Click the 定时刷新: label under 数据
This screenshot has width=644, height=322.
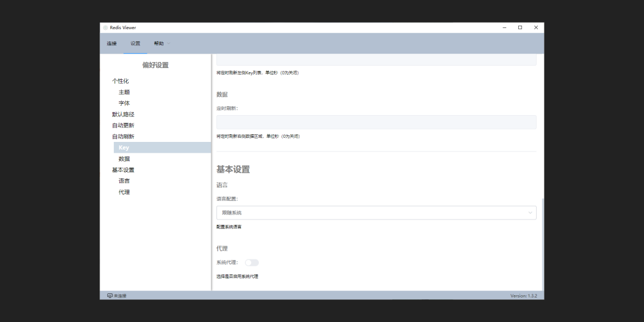coord(227,109)
